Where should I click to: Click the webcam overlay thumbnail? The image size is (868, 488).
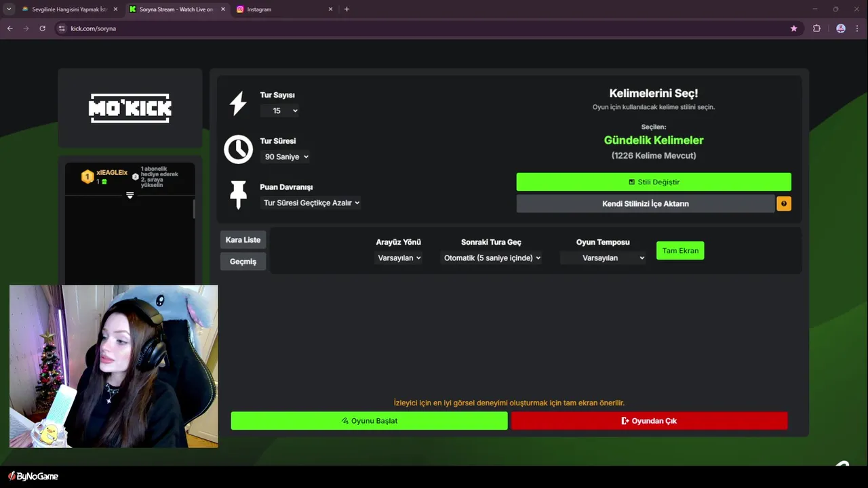click(x=114, y=366)
